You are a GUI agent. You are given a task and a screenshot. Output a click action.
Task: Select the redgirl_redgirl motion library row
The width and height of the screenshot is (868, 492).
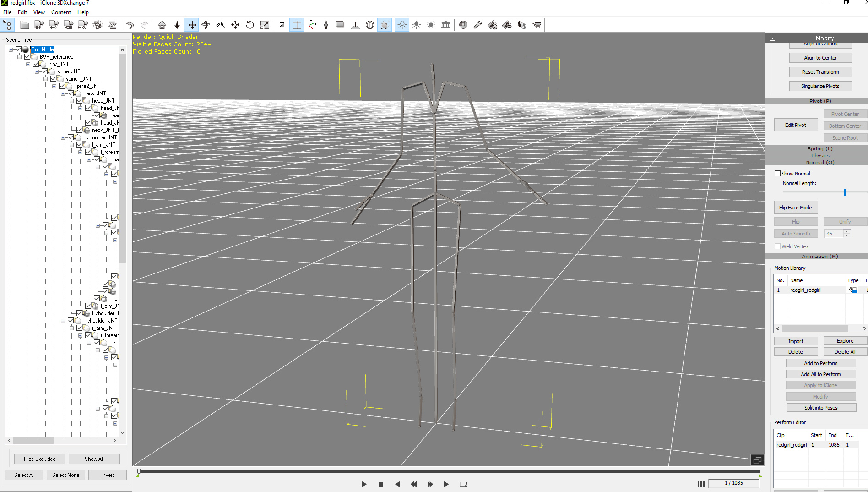coord(820,290)
